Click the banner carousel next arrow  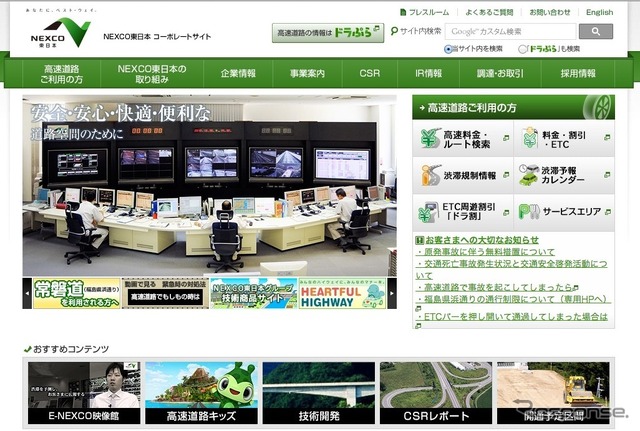[392, 293]
